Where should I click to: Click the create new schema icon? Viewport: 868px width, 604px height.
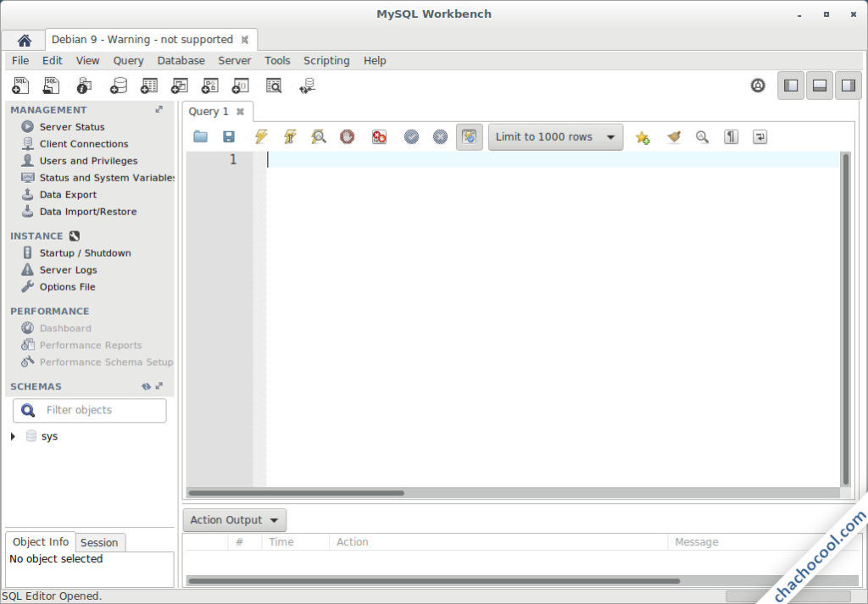point(119,86)
